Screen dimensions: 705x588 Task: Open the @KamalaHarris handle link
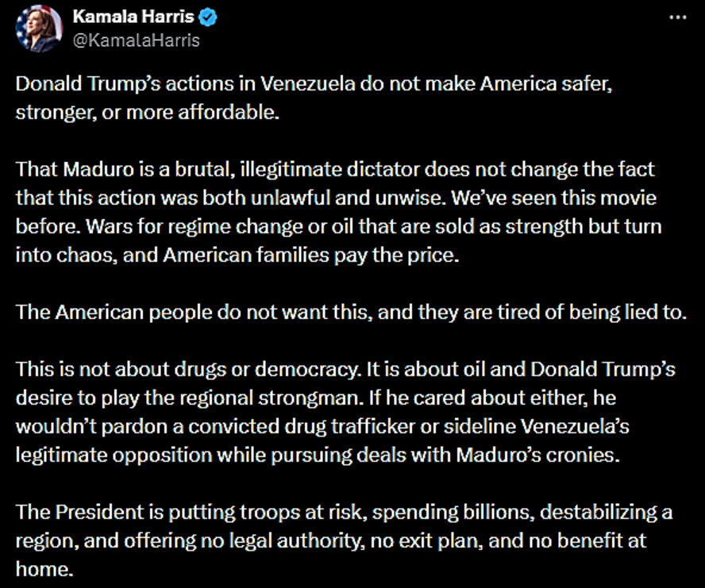click(x=136, y=39)
